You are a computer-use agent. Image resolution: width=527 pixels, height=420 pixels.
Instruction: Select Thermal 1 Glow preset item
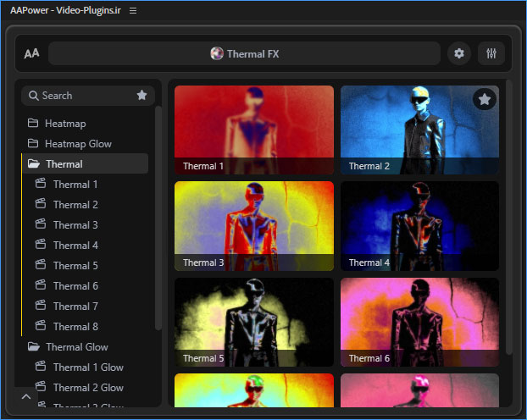pyautogui.click(x=87, y=367)
